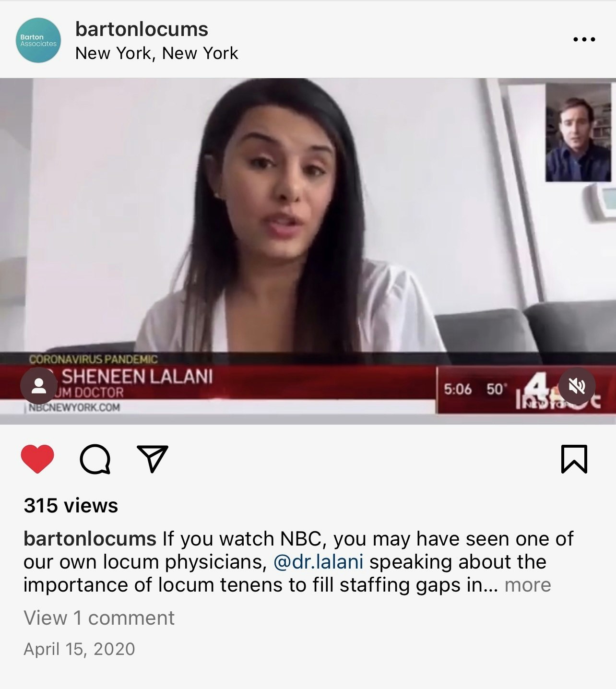The width and height of the screenshot is (616, 689).
Task: Expand the caption by tapping more
Action: 528,585
